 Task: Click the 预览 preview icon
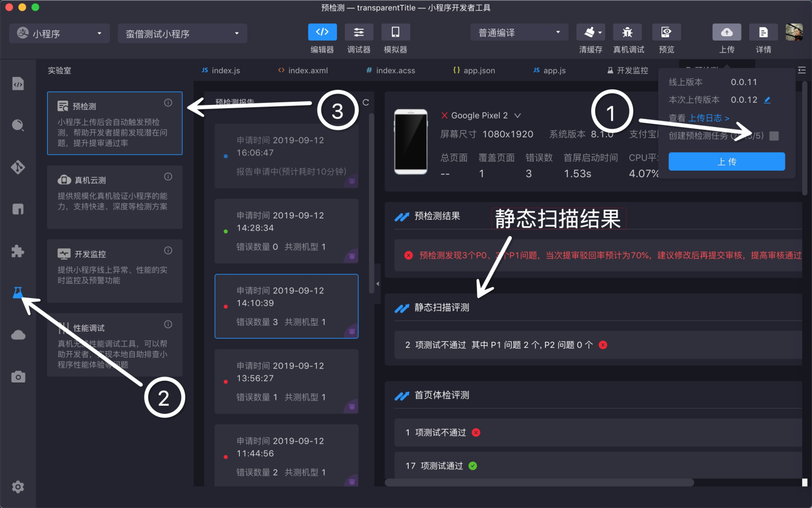pyautogui.click(x=666, y=32)
